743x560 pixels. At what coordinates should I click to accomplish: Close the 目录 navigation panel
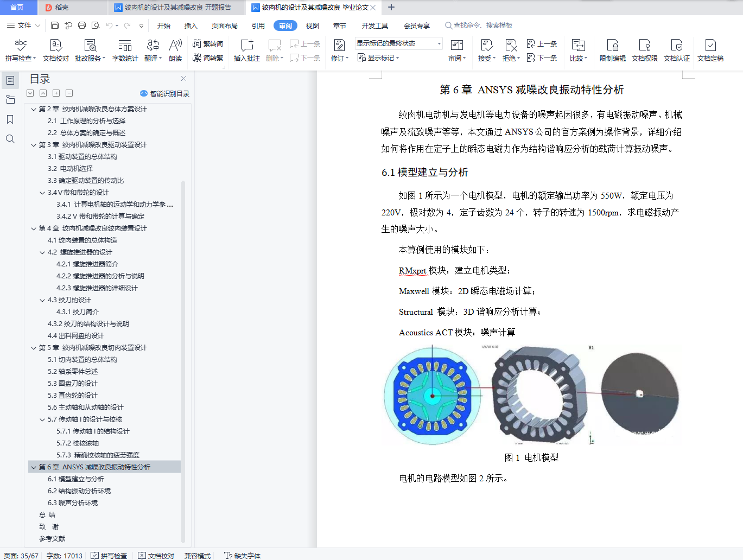tap(183, 79)
